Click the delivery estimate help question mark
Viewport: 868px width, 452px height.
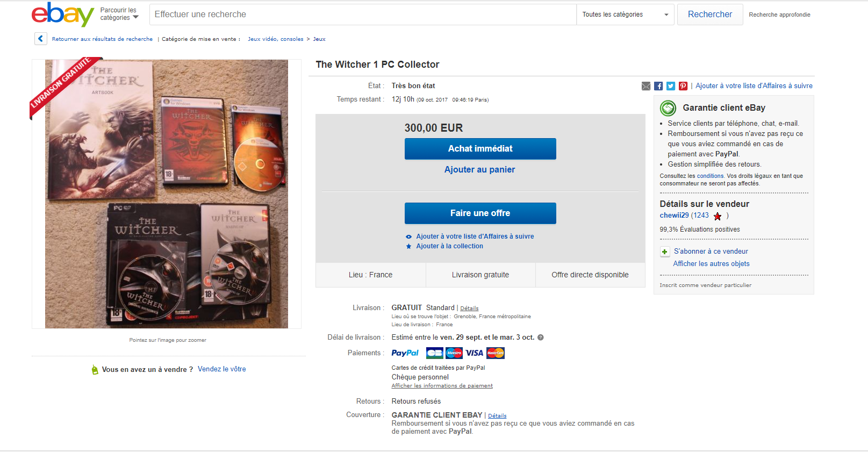pos(541,338)
